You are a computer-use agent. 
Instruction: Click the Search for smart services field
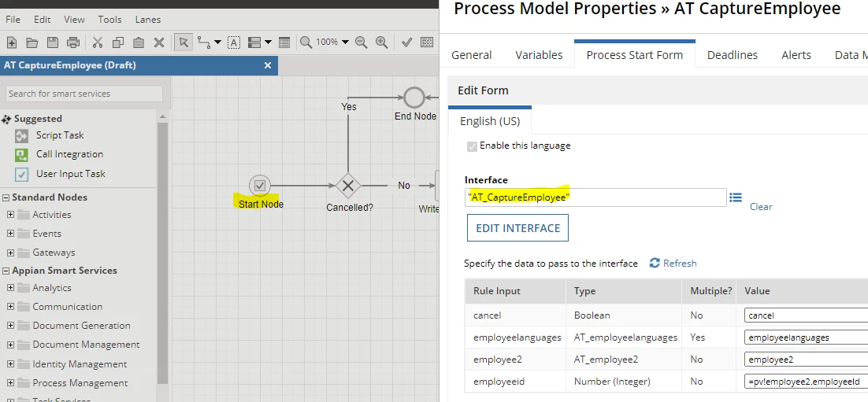point(84,94)
